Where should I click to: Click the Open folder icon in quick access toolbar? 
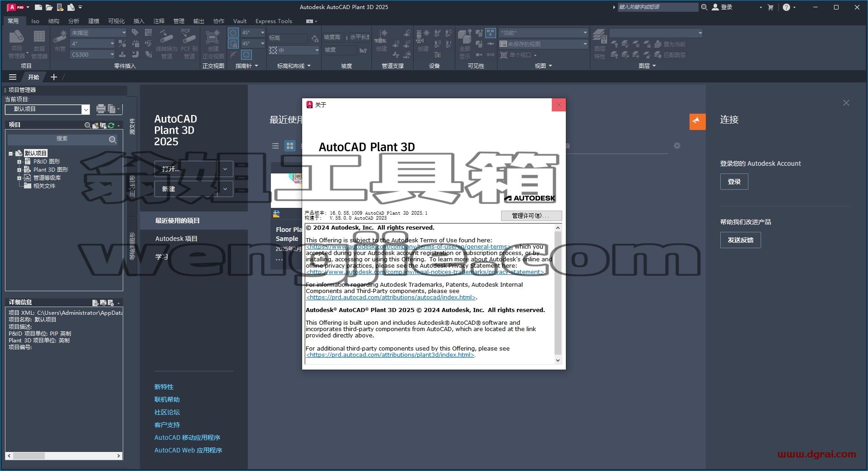(49, 7)
